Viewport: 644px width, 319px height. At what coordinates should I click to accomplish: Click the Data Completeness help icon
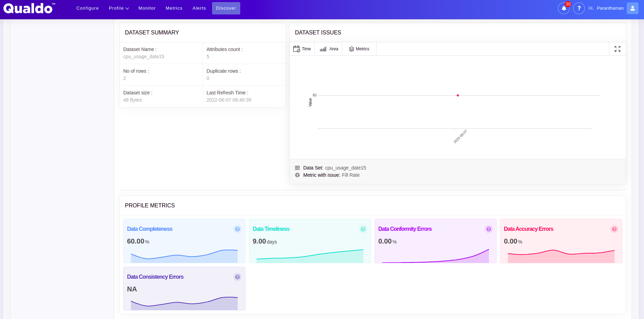point(237,229)
